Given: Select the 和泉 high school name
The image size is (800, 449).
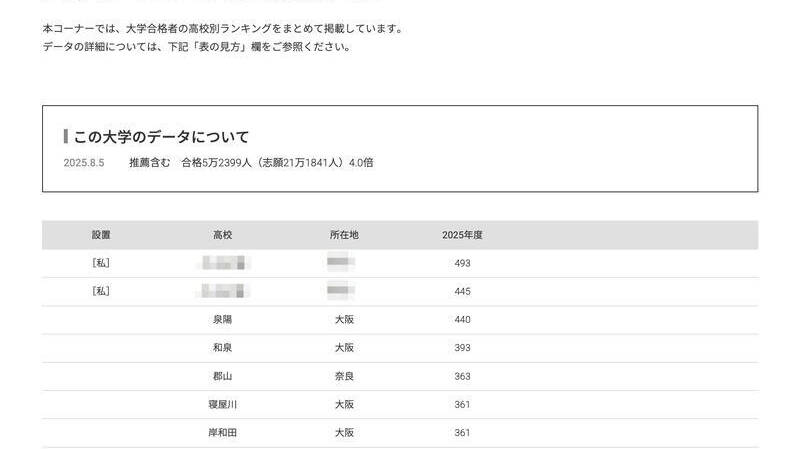Looking at the screenshot, I should click(x=222, y=348).
